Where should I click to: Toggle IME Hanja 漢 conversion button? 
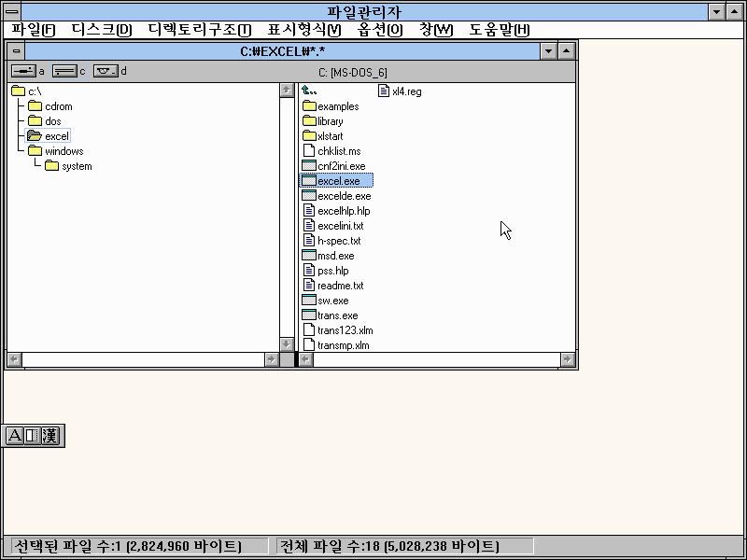(x=49, y=435)
